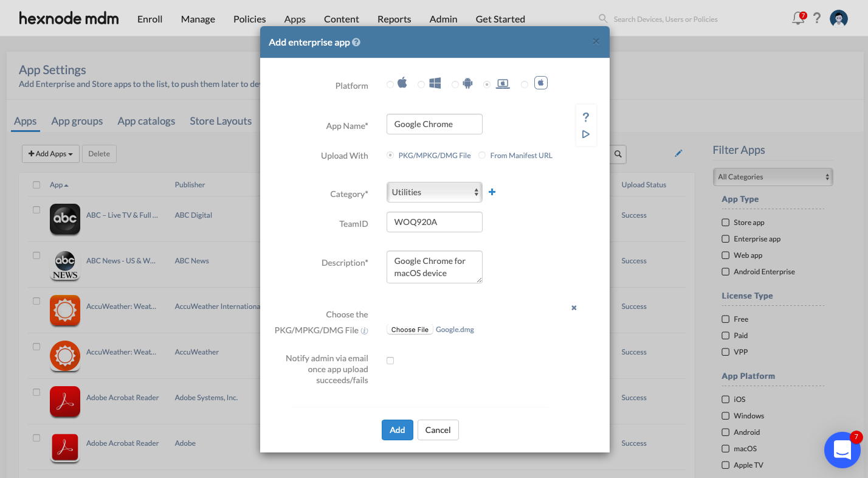This screenshot has width=868, height=478.
Task: Click the hexnode mdm logo
Action: tap(69, 18)
